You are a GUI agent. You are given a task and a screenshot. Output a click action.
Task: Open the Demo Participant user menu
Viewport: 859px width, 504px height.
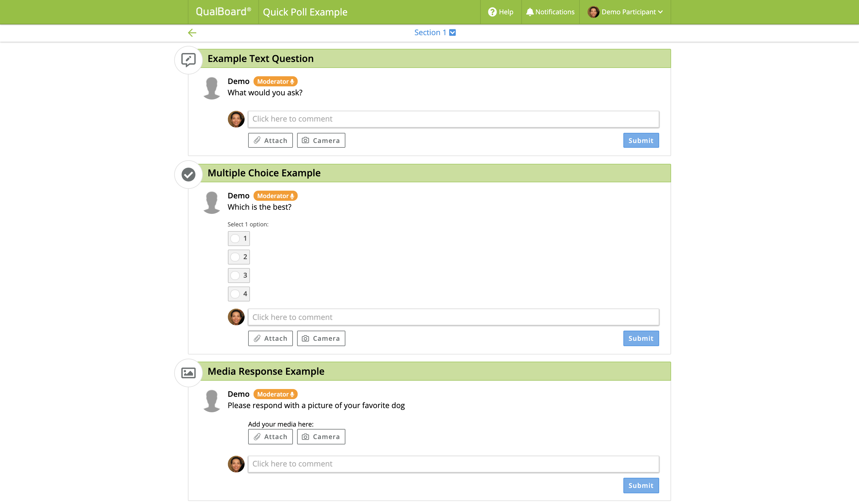coord(625,12)
